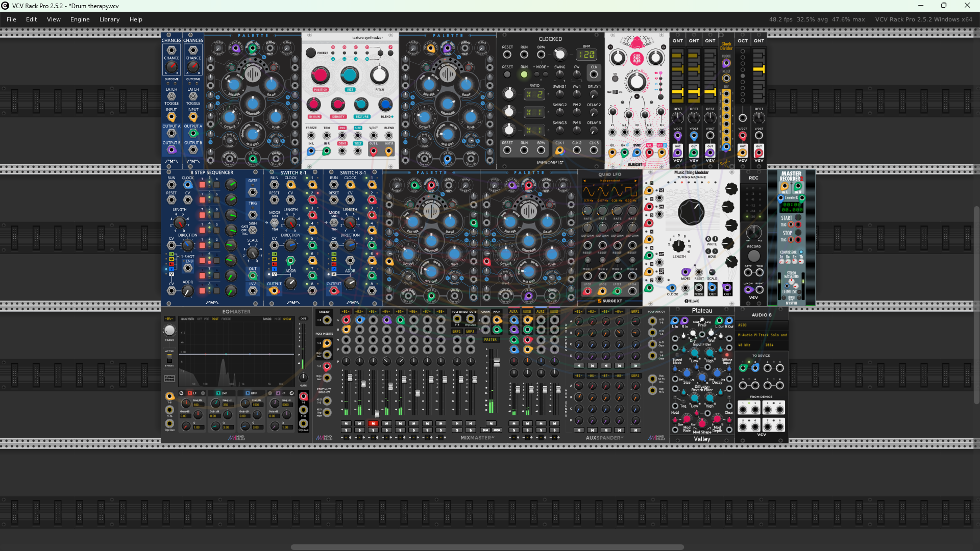Click the STOP button on Master Recorder
980x551 pixels.
[798, 233]
